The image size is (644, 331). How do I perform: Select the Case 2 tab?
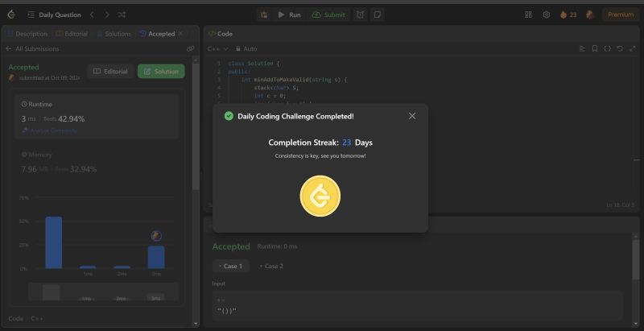pyautogui.click(x=271, y=266)
